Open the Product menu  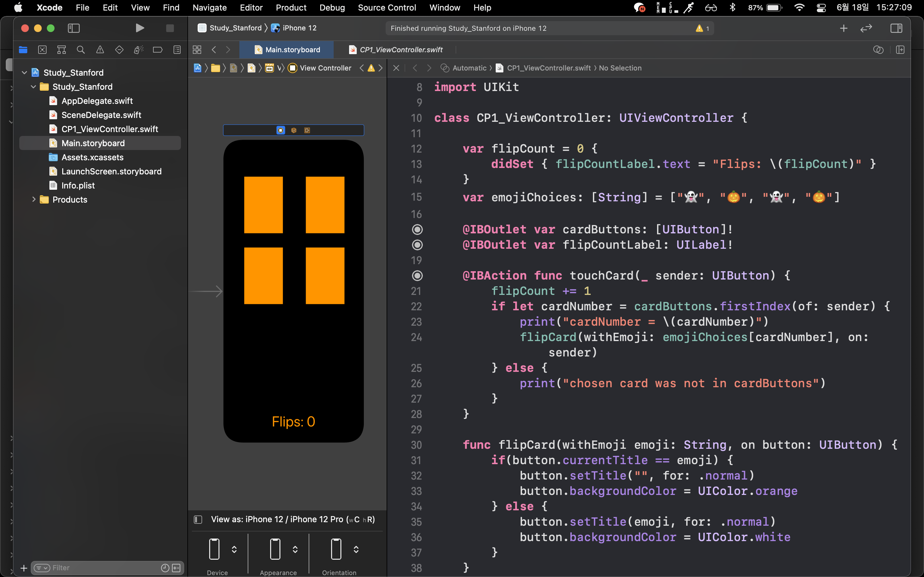(291, 8)
